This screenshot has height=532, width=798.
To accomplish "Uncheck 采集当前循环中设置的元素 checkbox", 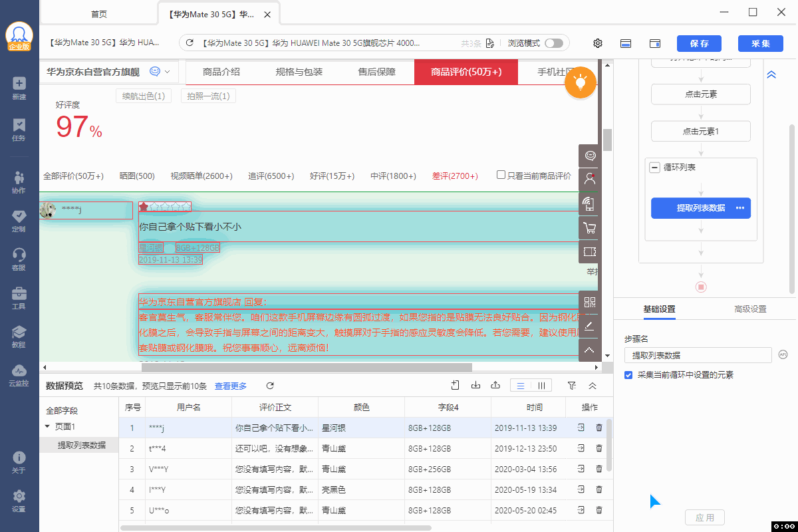I will point(628,375).
